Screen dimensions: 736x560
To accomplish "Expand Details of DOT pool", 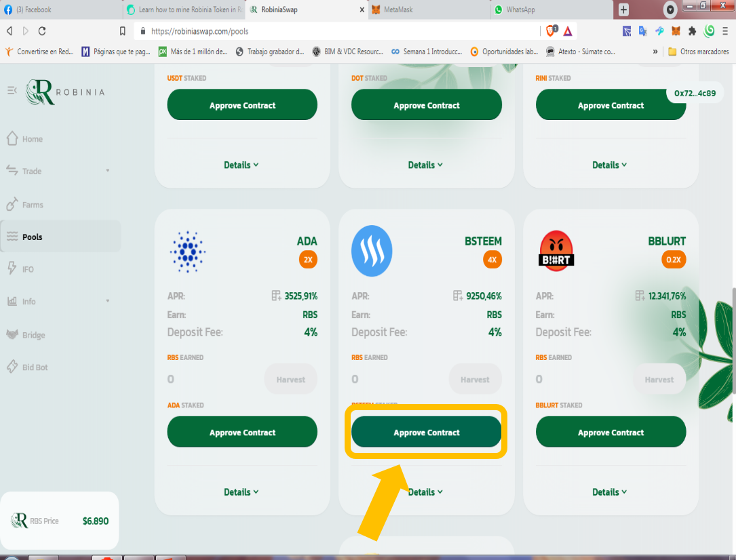I will [425, 165].
